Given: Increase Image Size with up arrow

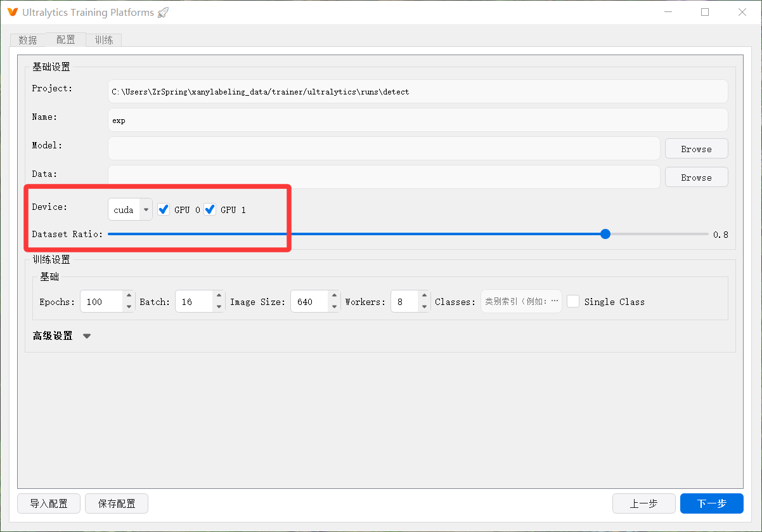Looking at the screenshot, I should tap(334, 296).
